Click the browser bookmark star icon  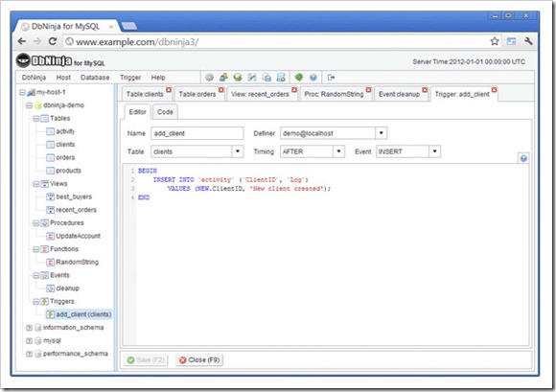point(495,41)
